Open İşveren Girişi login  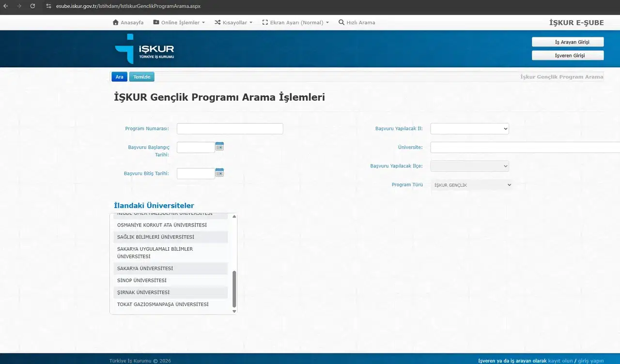tap(568, 56)
